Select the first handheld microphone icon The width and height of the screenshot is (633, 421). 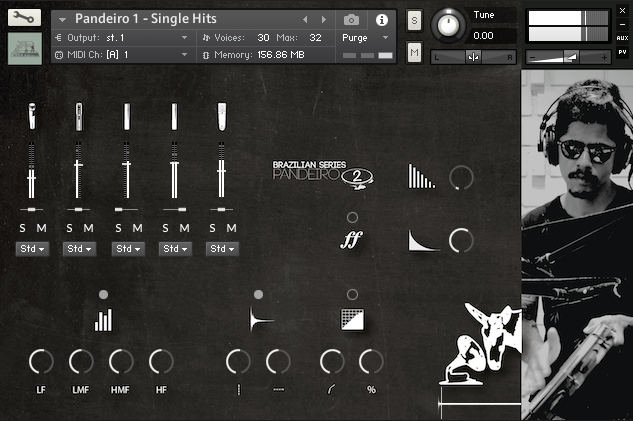[31, 116]
